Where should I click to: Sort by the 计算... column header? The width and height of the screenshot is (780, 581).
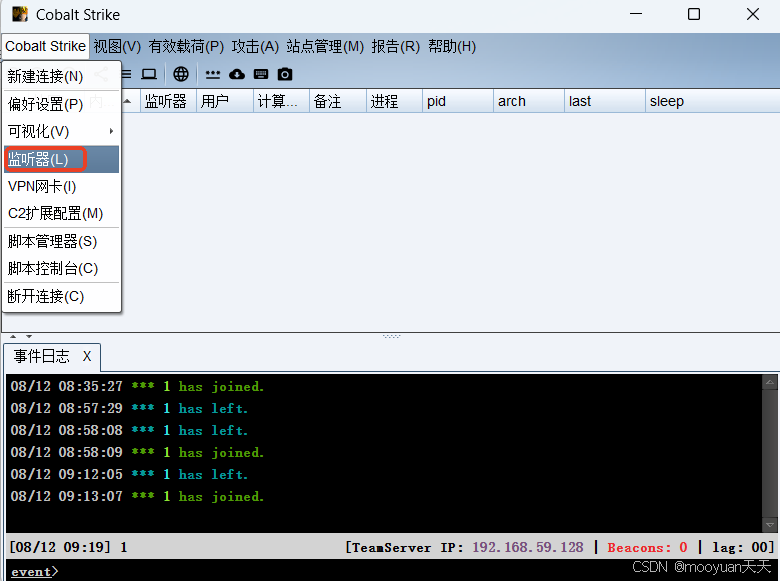click(281, 101)
